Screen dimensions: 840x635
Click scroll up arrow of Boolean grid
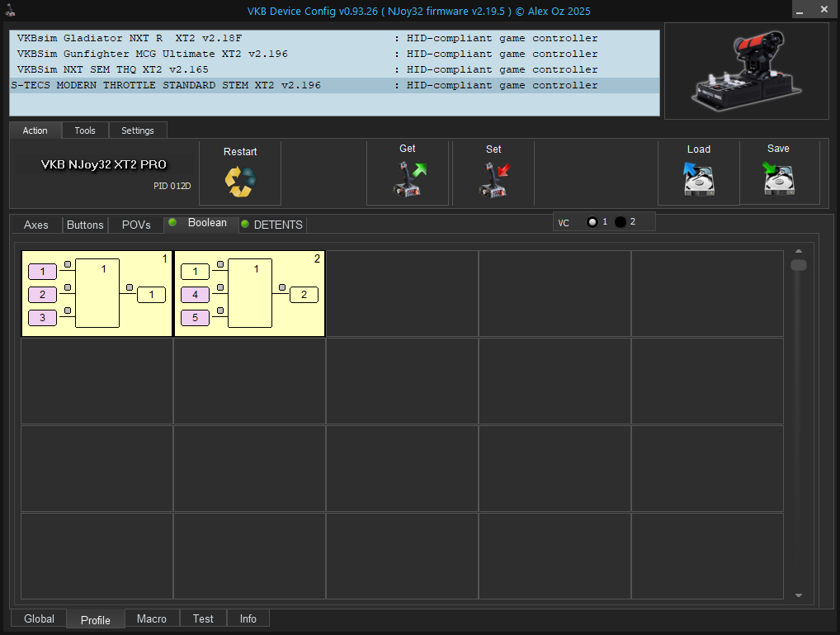click(798, 251)
